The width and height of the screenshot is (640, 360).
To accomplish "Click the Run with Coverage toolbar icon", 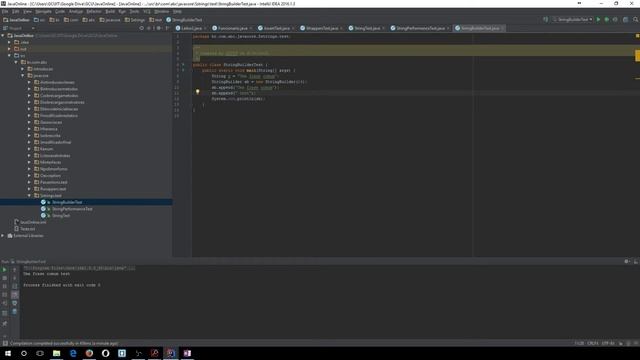I will [615, 20].
